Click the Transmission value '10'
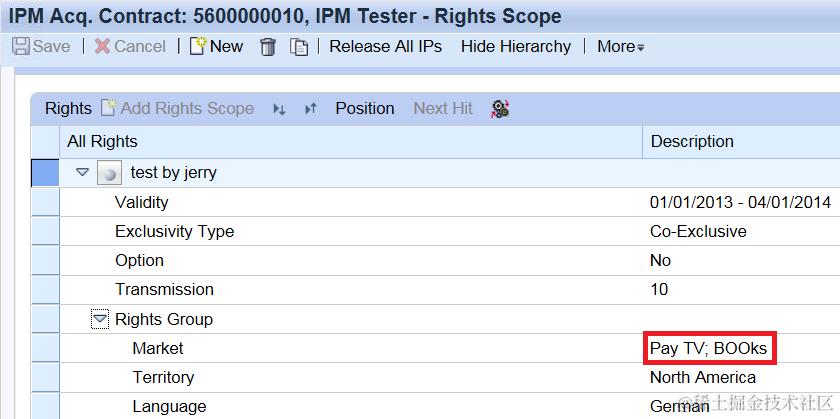This screenshot has width=840, height=419. point(659,289)
